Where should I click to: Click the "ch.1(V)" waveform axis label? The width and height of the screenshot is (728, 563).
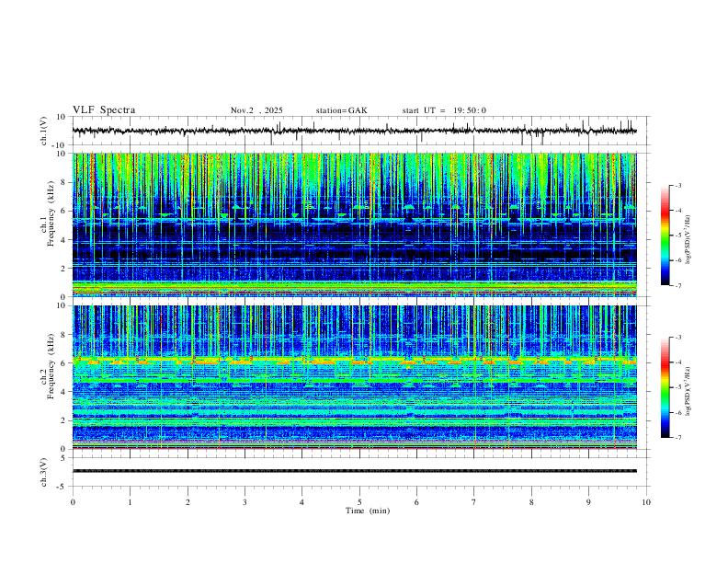point(44,131)
